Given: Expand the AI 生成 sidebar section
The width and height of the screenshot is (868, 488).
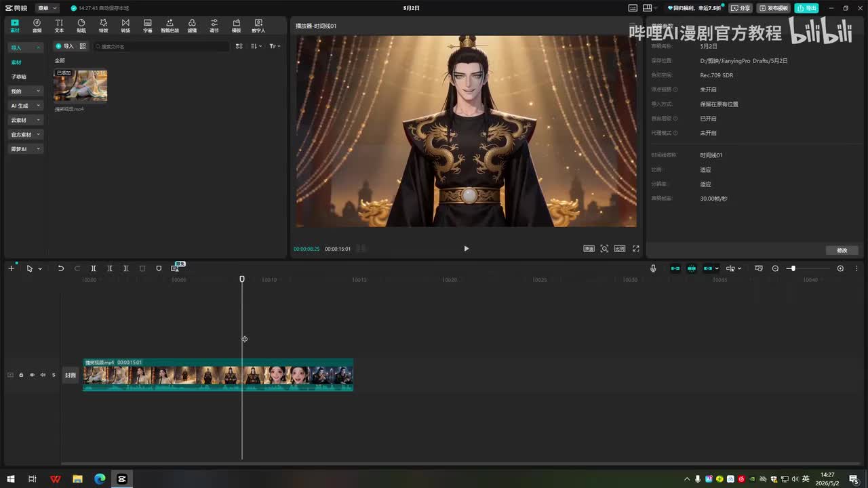Looking at the screenshot, I should 26,106.
